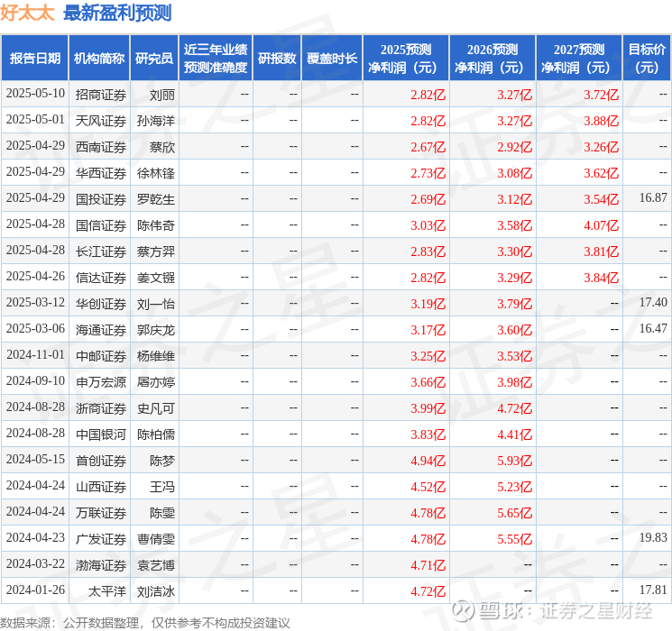Click the 2025预测净利润 column header
Screen dimensions: 672x631
click(406, 59)
